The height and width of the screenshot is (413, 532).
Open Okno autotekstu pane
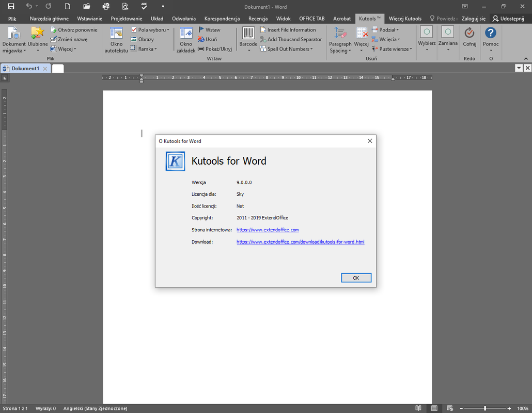click(116, 40)
